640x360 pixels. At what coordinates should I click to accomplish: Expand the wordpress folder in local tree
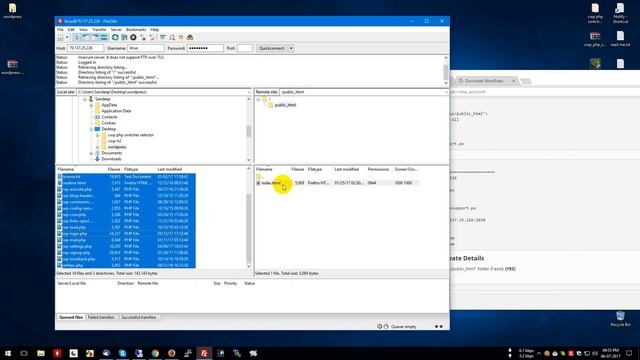[98, 147]
